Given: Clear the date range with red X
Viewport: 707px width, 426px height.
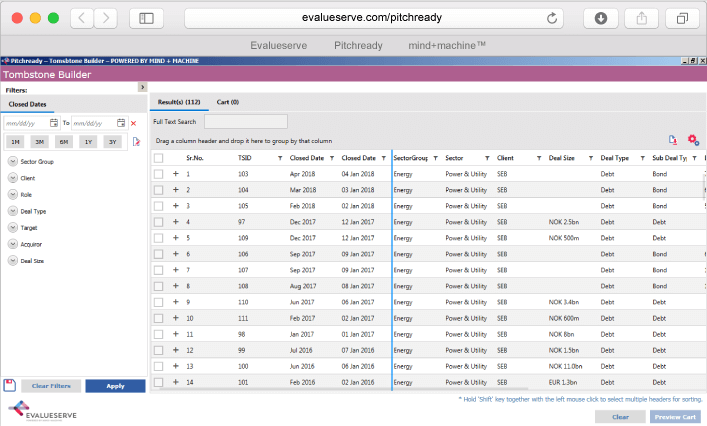Looking at the screenshot, I should tap(133, 123).
